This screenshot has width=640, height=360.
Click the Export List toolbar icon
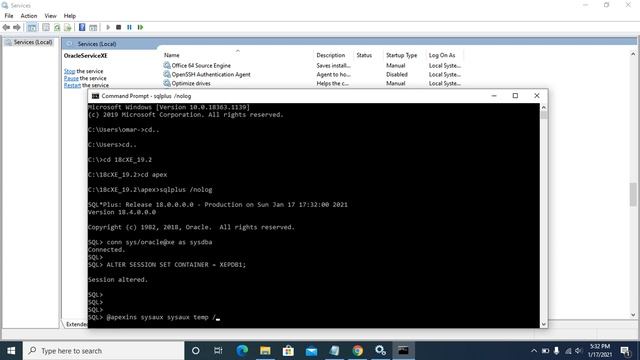[68, 27]
